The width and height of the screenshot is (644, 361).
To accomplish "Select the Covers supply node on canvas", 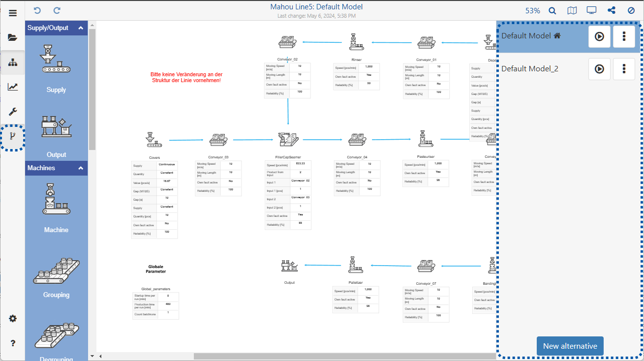I will (154, 140).
